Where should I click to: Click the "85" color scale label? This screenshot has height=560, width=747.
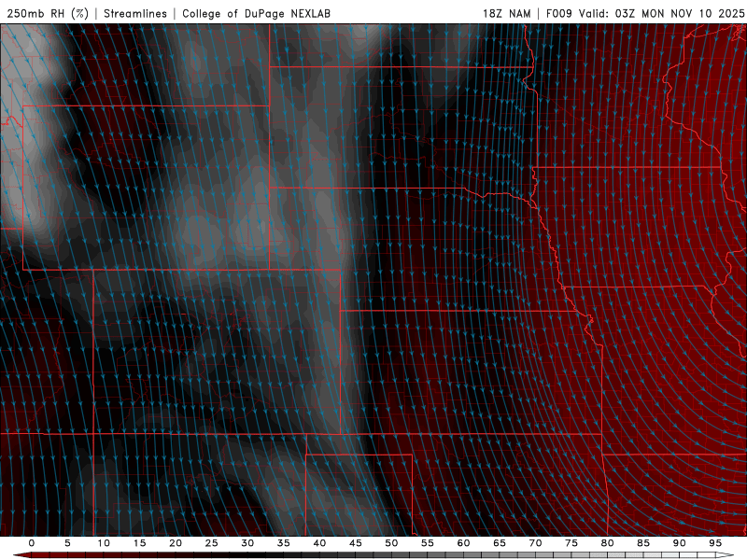(x=643, y=543)
